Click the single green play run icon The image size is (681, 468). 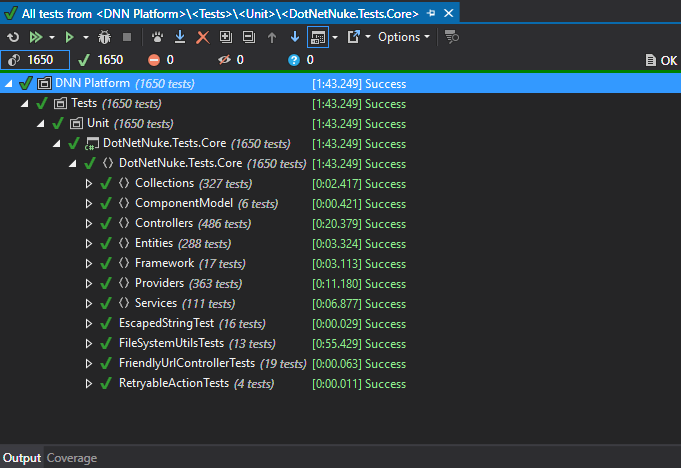pyautogui.click(x=69, y=37)
